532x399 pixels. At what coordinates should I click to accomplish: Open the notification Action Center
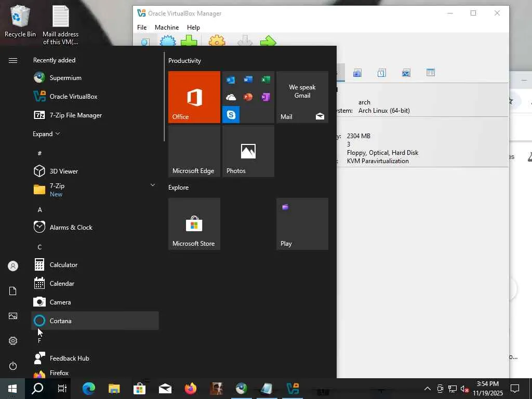[x=515, y=389]
